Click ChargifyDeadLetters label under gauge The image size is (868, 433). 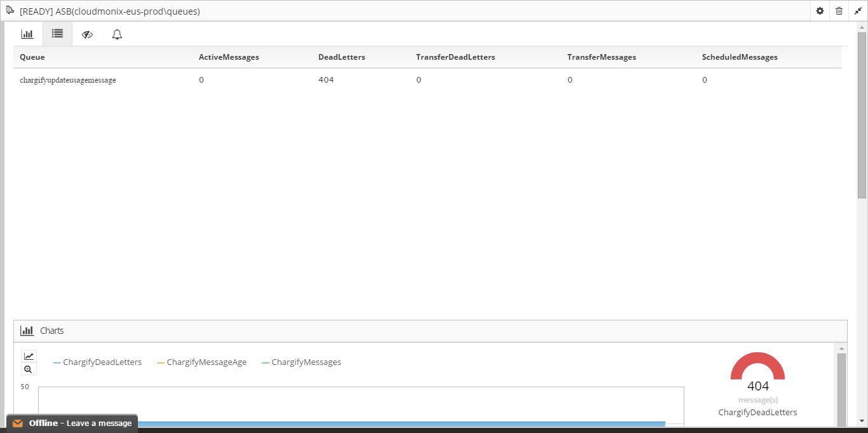(757, 413)
